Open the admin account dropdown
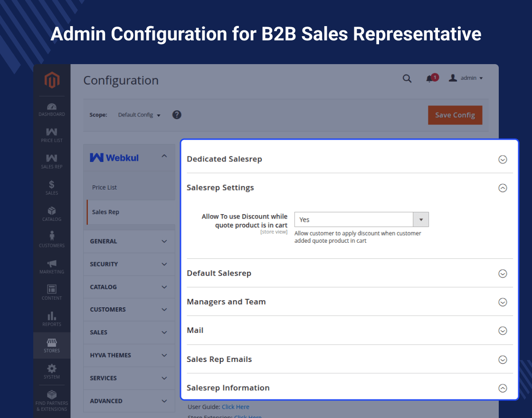This screenshot has width=532, height=418. pos(466,78)
